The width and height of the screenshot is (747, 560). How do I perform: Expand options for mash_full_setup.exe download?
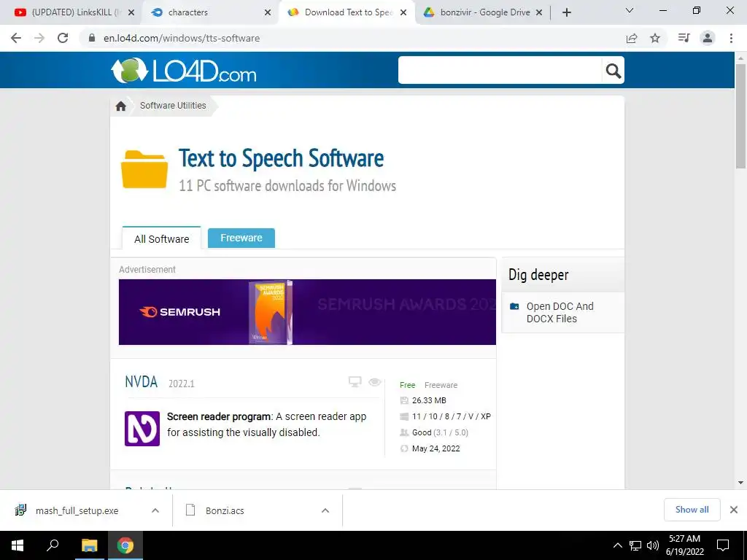[x=155, y=510]
